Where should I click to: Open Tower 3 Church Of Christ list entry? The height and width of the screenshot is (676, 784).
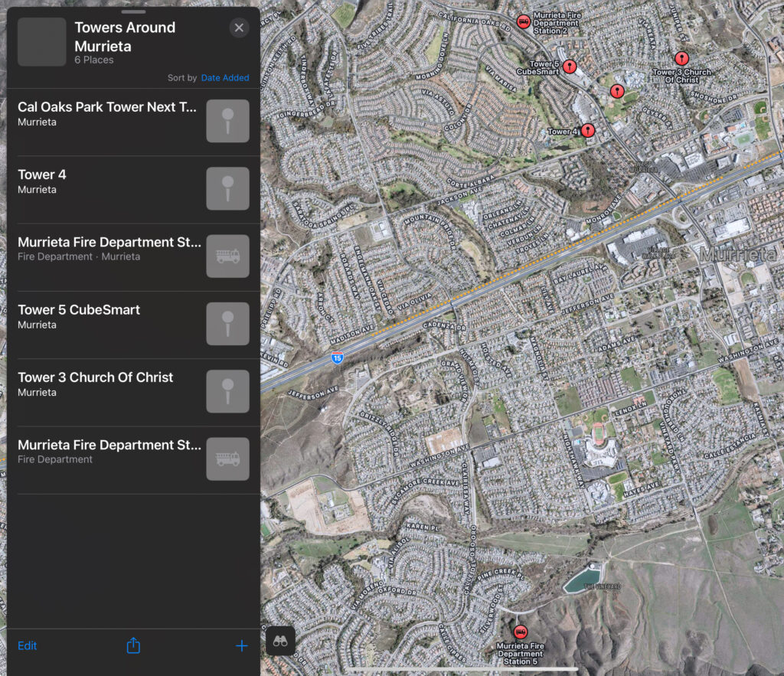[107, 384]
